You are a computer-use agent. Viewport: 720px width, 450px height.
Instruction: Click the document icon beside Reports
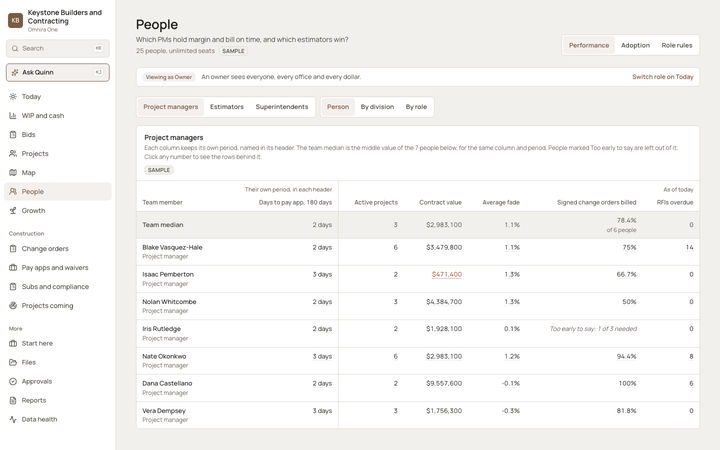[13, 400]
